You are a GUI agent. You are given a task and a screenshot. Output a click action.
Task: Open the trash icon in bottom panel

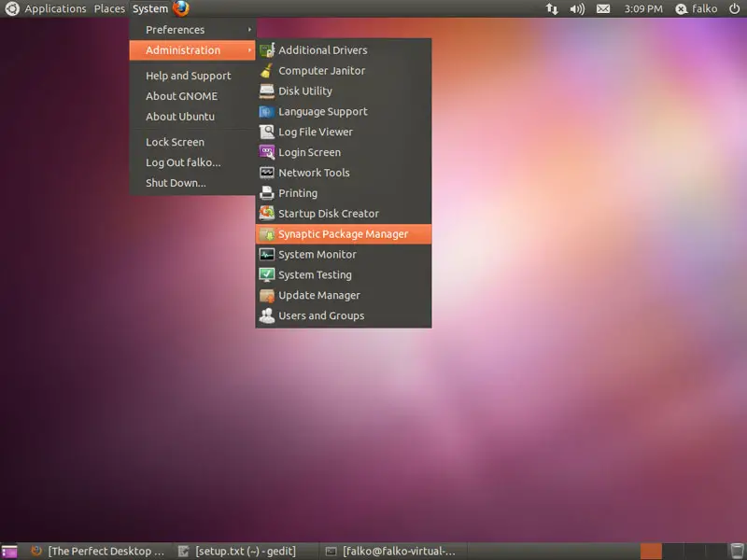737,552
